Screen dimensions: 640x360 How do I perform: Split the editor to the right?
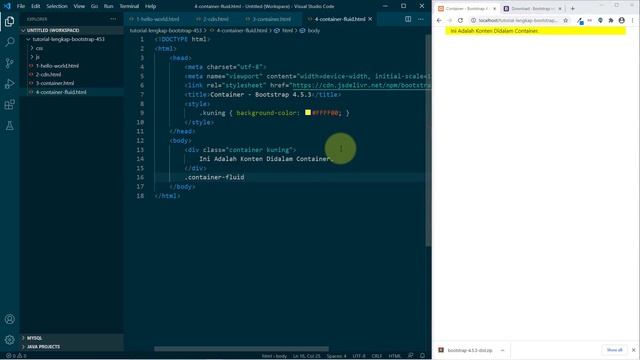pyautogui.click(x=408, y=19)
